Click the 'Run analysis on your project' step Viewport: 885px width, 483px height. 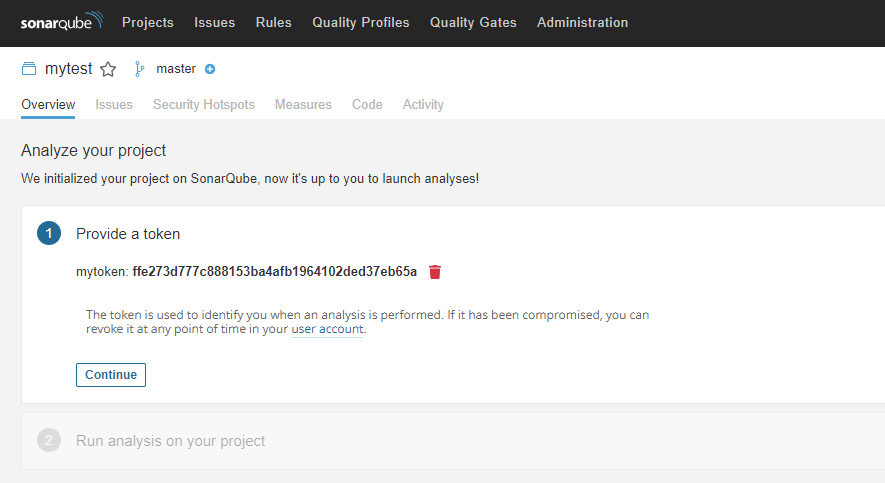(170, 441)
